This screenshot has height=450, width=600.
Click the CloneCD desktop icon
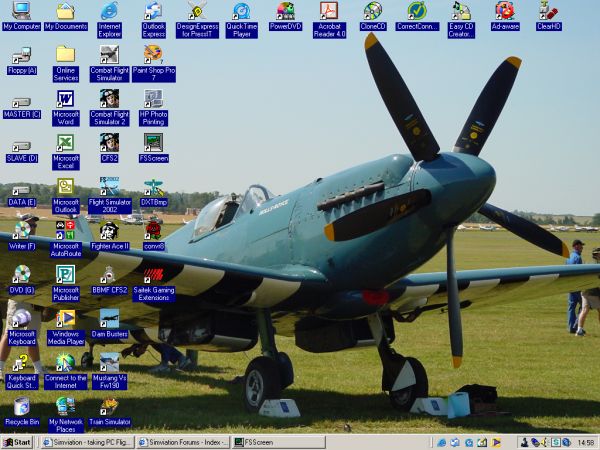(x=372, y=11)
